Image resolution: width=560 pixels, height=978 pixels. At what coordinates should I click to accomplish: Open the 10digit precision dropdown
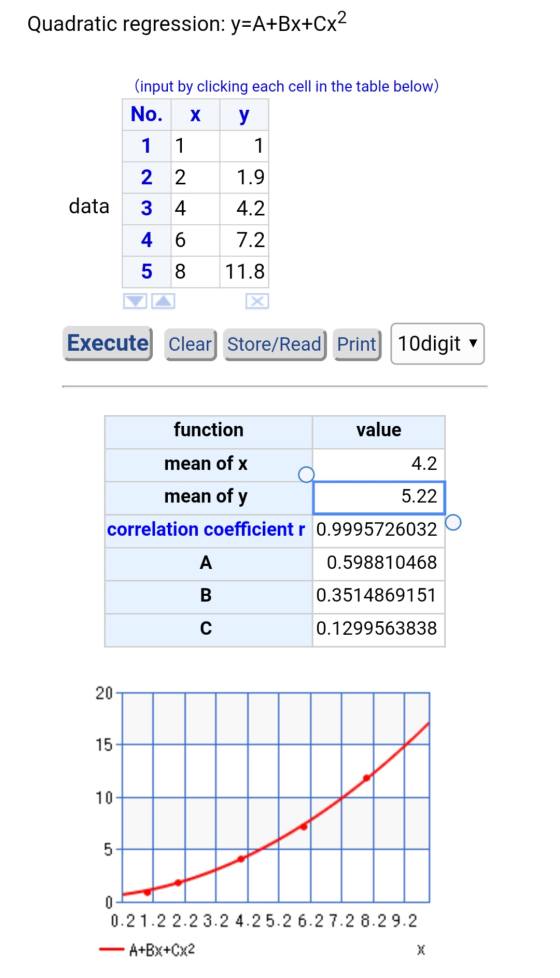[437, 344]
